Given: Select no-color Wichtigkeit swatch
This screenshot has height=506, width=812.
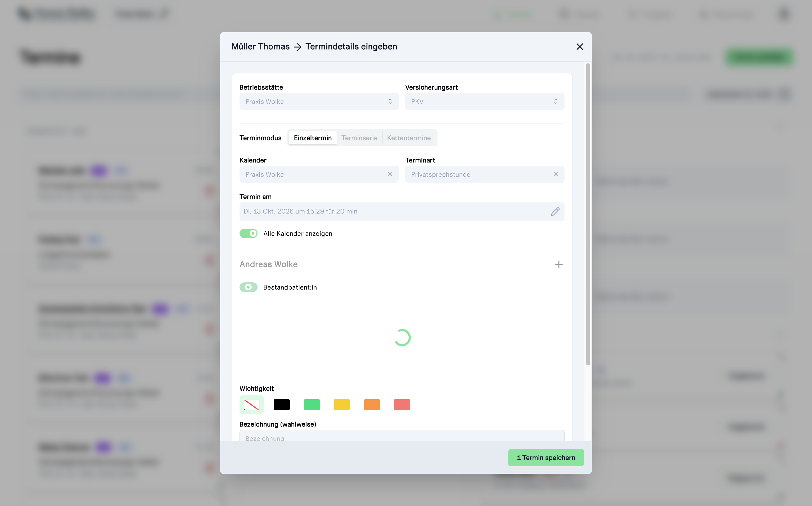Looking at the screenshot, I should pos(252,405).
